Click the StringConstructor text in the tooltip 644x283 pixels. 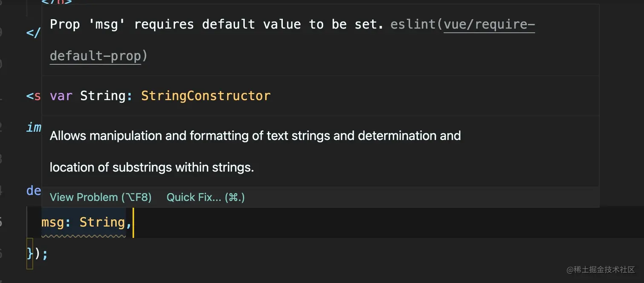(206, 96)
